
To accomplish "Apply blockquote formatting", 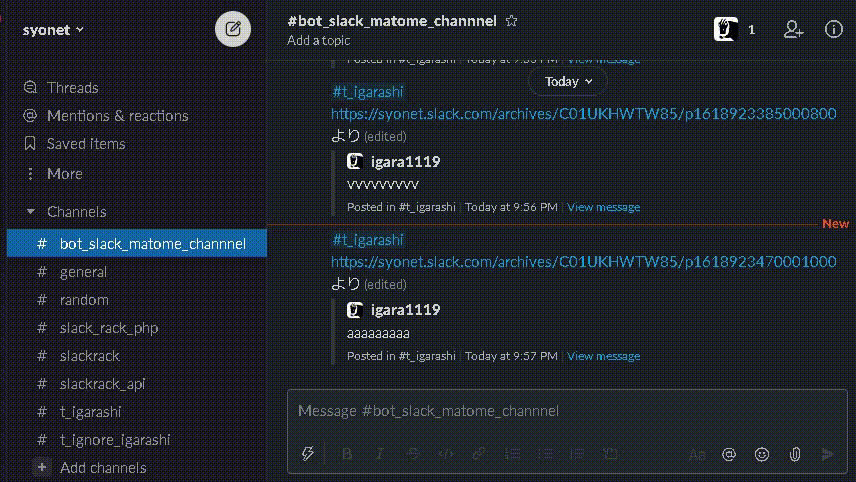I will tap(577, 454).
